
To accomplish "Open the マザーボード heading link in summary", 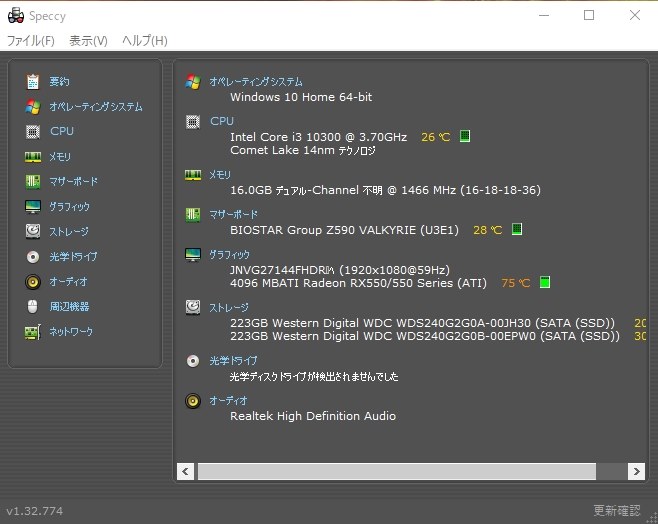I will click(x=233, y=214).
